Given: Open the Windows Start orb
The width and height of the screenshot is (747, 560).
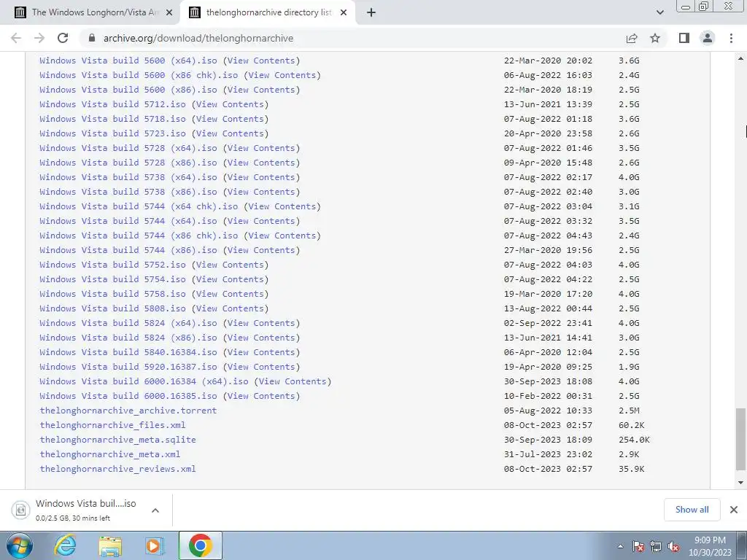Looking at the screenshot, I should click(x=19, y=545).
